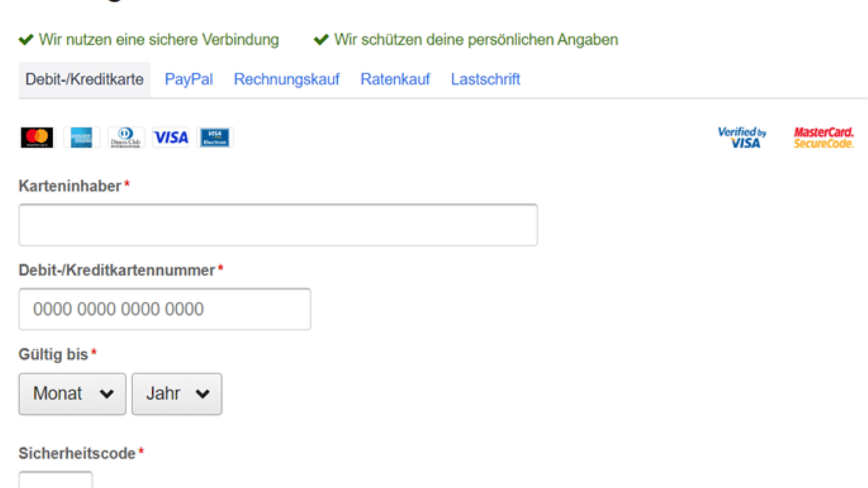This screenshot has height=488, width=868.
Task: Click the Verified by VISA badge
Action: [x=742, y=137]
